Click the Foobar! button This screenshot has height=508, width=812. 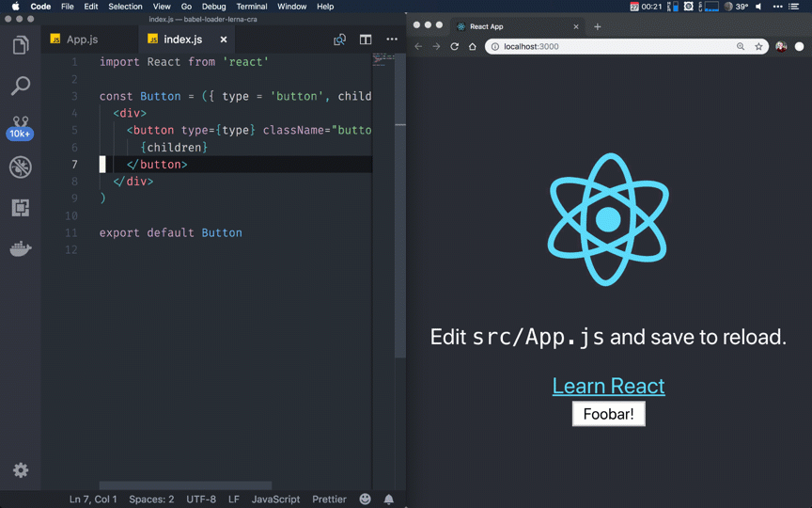tap(608, 414)
